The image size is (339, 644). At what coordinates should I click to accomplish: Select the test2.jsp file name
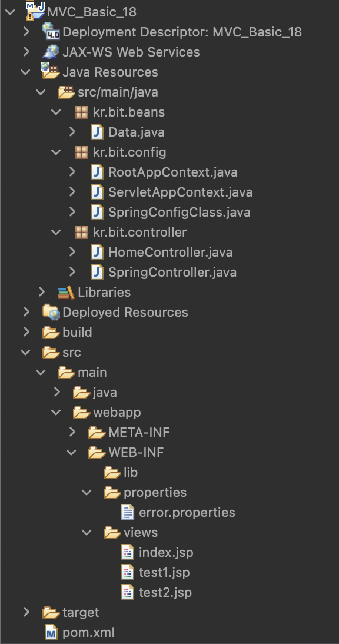165,593
